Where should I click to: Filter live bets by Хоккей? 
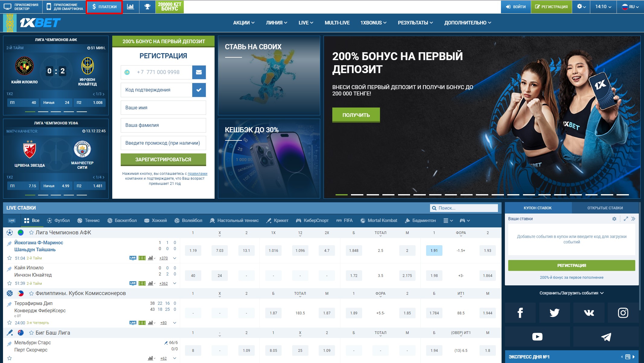(x=155, y=220)
